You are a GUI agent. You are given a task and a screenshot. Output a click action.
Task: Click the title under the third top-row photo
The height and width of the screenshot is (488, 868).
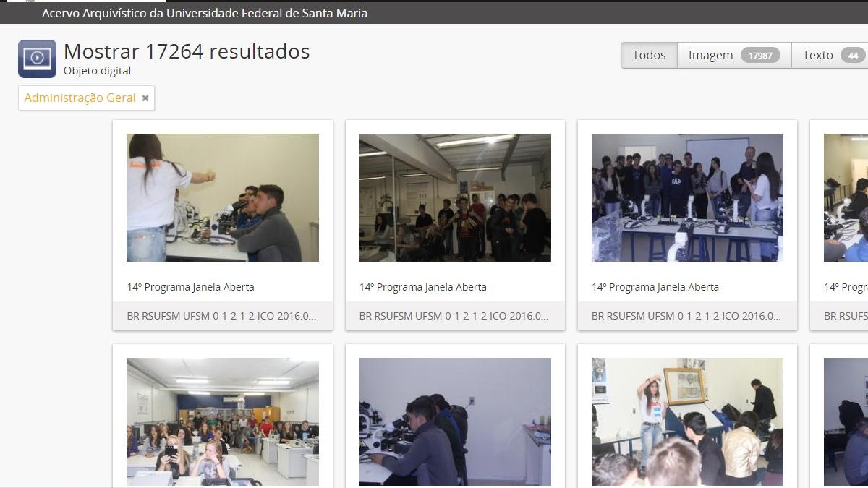click(x=655, y=287)
